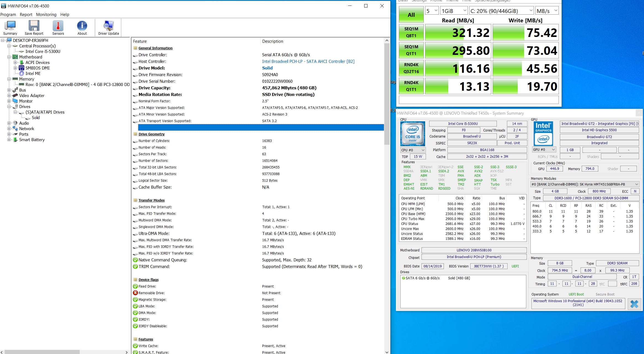Expand the Network tree node
Screen dimensions: 644x354
(x=9, y=129)
